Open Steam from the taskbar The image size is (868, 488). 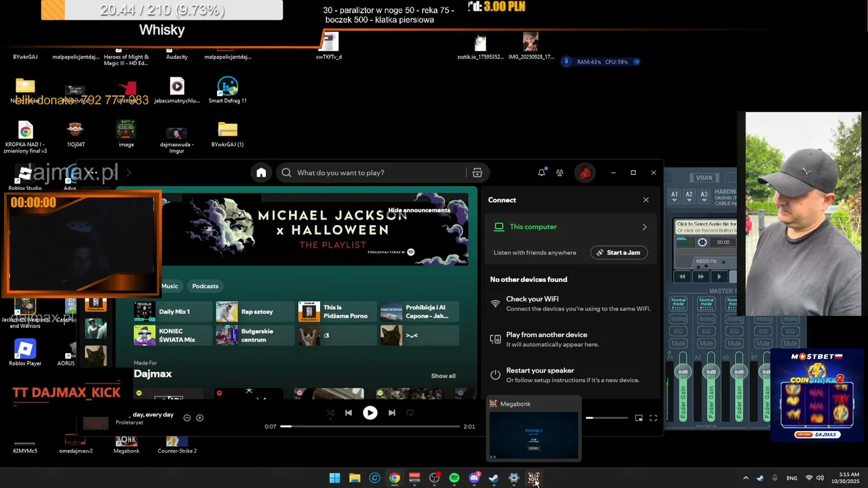(x=494, y=478)
